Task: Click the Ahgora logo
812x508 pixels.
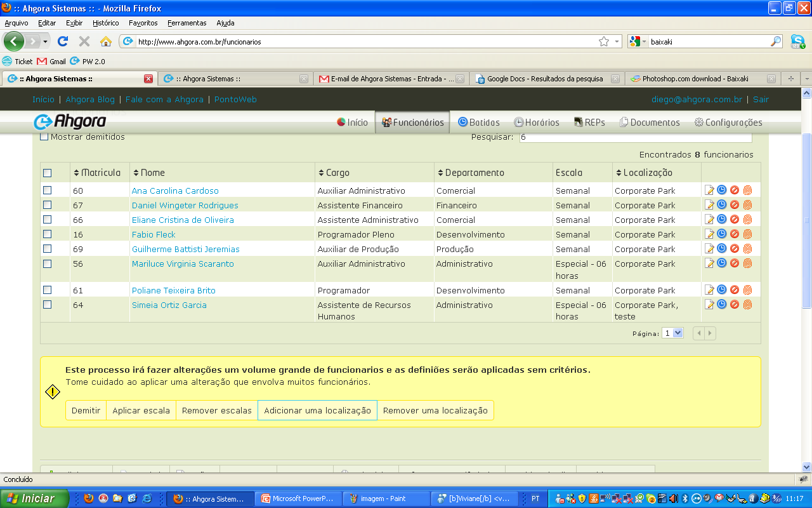Action: [x=70, y=121]
